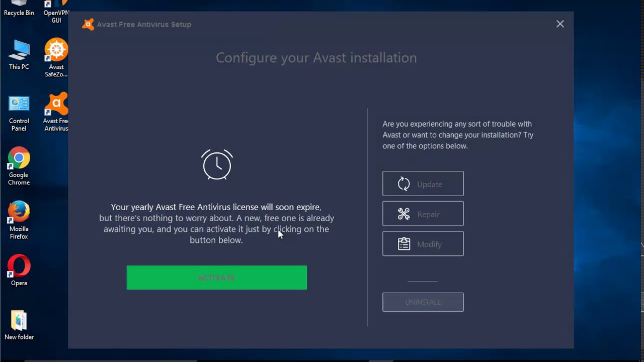644x362 pixels.
Task: Click the clipboard Modify icon
Action: pyautogui.click(x=404, y=244)
